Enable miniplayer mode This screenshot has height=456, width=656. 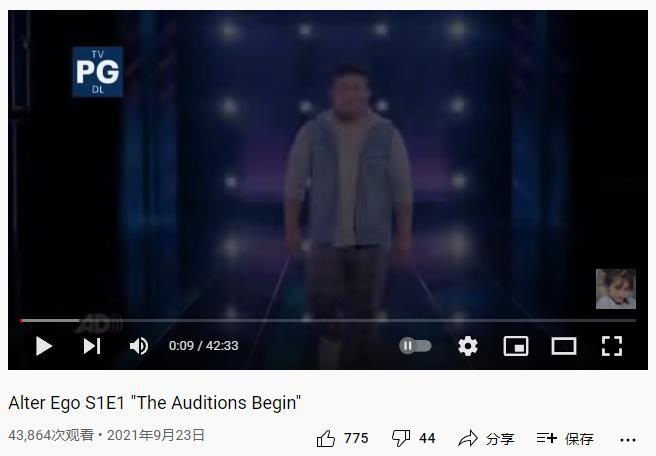515,346
